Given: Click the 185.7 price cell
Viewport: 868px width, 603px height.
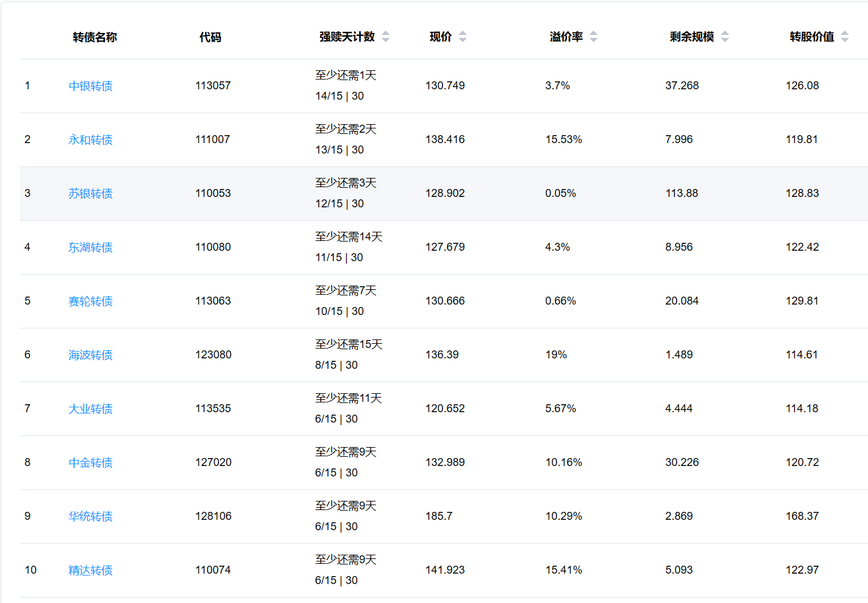Looking at the screenshot, I should (439, 516).
